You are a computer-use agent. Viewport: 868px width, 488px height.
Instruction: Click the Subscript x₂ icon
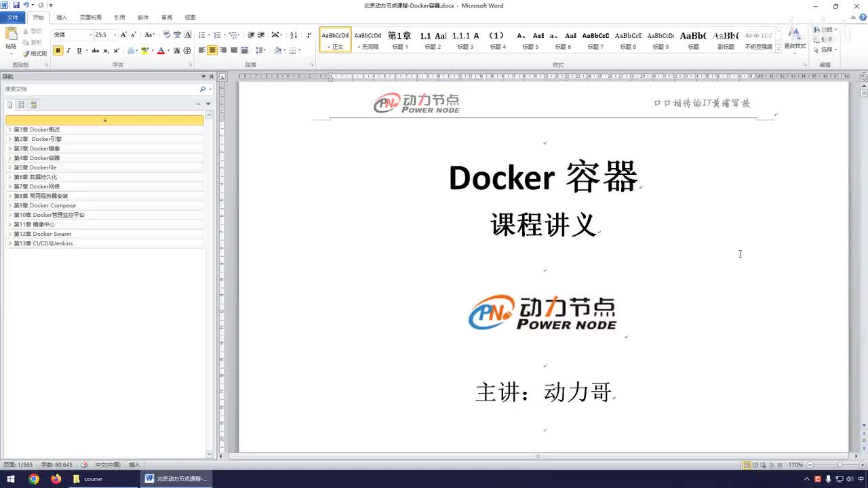[x=106, y=51]
